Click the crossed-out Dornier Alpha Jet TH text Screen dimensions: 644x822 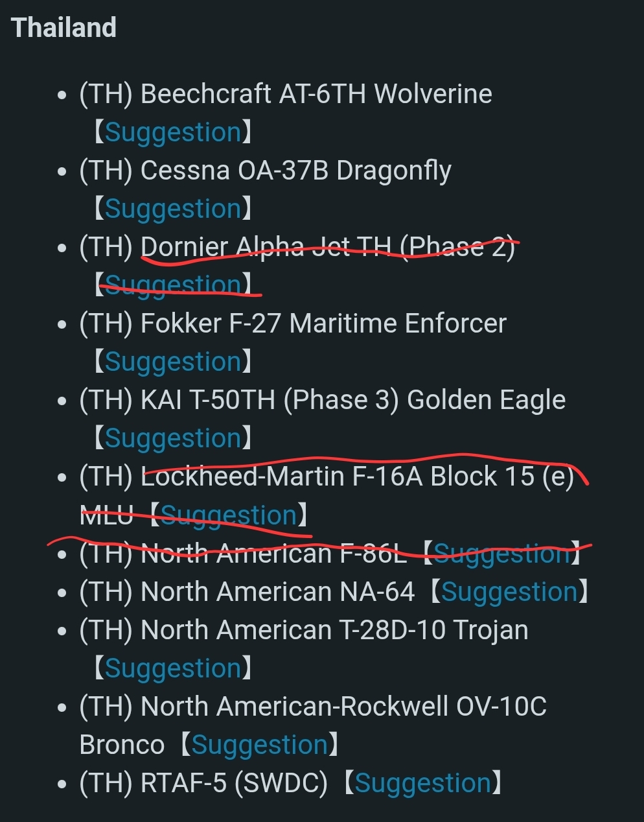point(328,247)
